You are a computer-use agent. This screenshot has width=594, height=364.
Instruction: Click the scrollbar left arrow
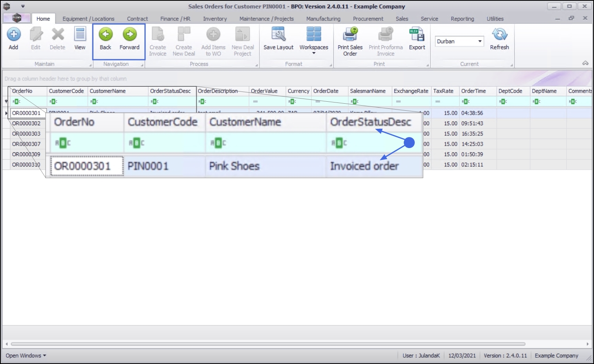6,344
